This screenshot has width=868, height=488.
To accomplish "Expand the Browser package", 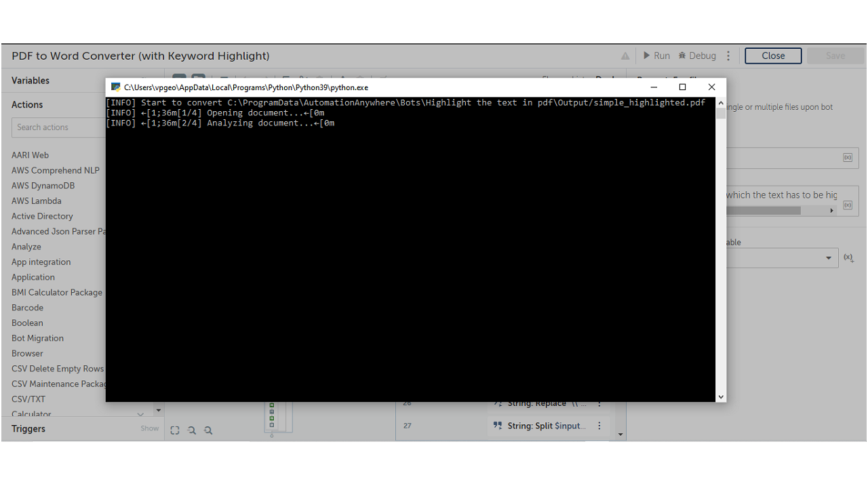I will tap(27, 353).
